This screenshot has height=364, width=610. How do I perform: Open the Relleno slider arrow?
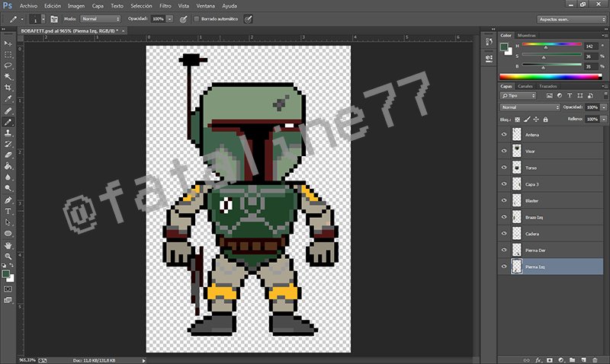(x=604, y=120)
